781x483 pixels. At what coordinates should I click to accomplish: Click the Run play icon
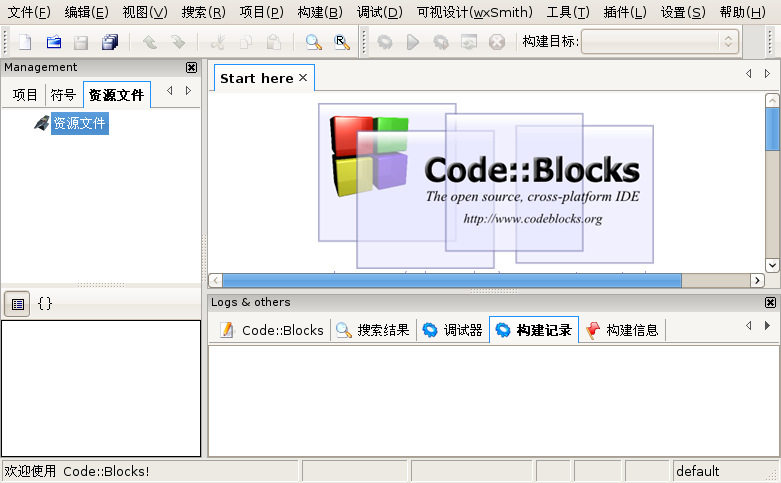click(x=412, y=42)
